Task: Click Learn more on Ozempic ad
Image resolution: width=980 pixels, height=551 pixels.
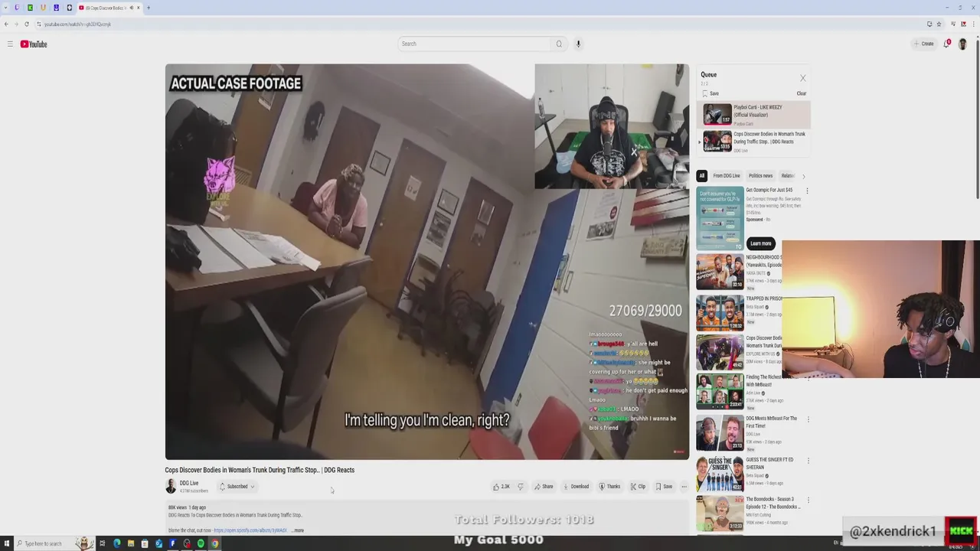Action: pyautogui.click(x=760, y=243)
